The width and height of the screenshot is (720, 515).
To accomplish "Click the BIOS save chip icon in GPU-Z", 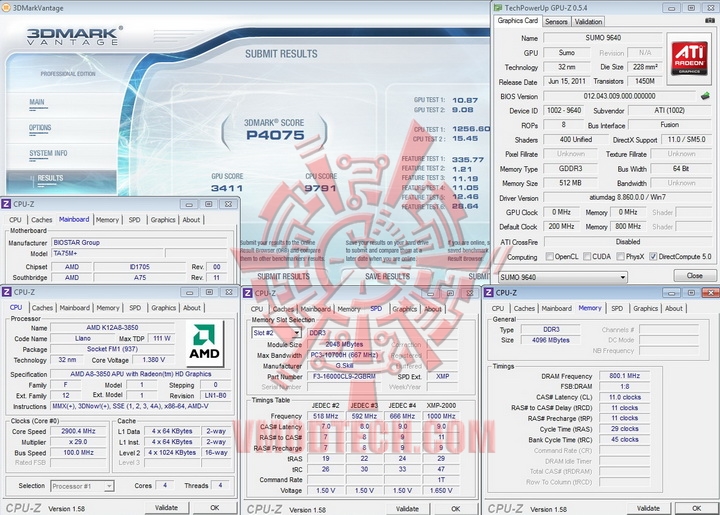I will tap(705, 96).
